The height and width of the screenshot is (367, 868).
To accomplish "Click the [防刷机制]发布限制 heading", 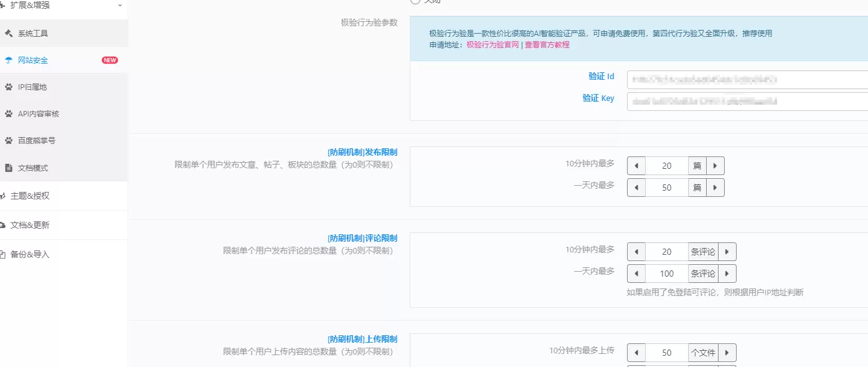I will (x=362, y=152).
